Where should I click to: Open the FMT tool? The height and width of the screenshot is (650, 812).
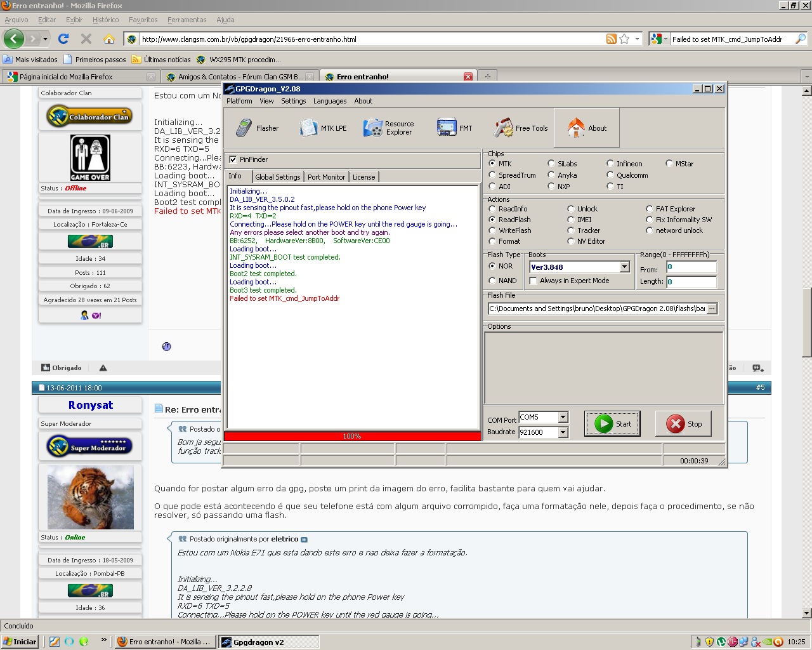(x=454, y=128)
